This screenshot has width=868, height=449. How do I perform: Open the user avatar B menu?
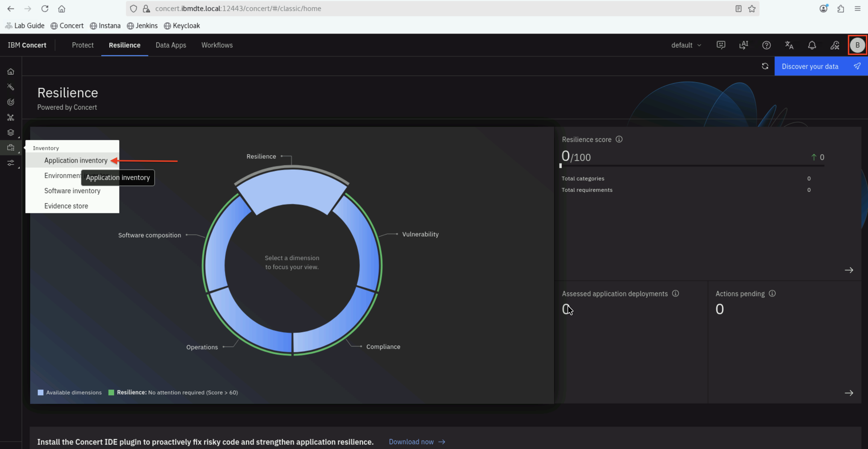pos(857,45)
